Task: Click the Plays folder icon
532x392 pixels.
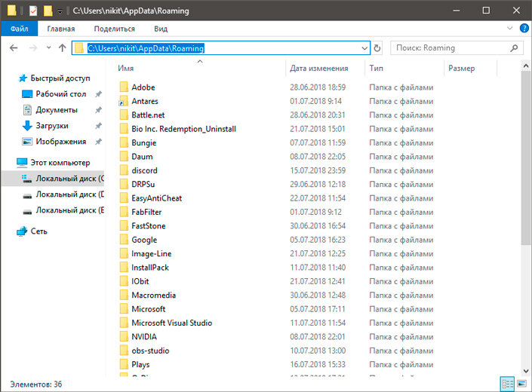Action: pyautogui.click(x=124, y=365)
